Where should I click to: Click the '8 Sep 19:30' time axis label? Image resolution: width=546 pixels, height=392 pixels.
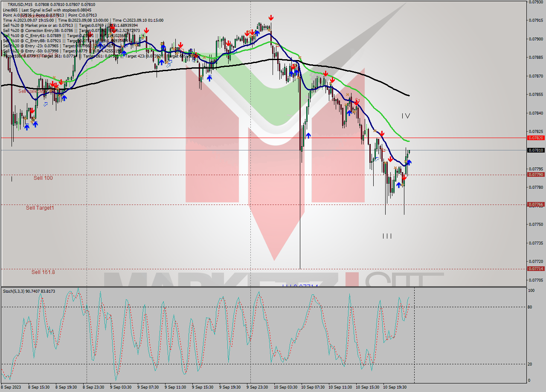66,387
